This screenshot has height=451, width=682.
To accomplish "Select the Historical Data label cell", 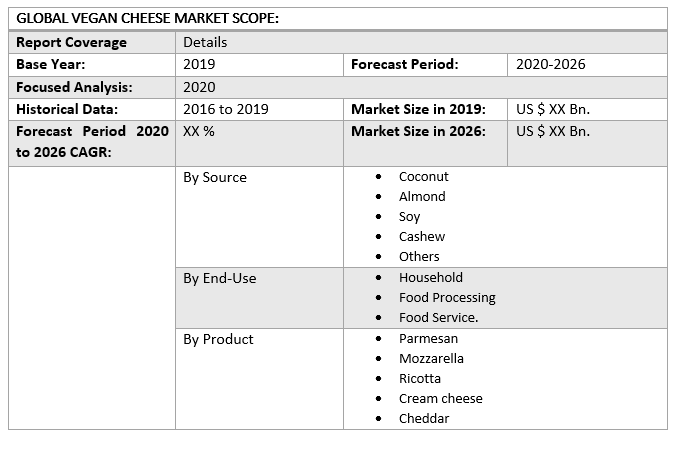I will (x=67, y=109).
